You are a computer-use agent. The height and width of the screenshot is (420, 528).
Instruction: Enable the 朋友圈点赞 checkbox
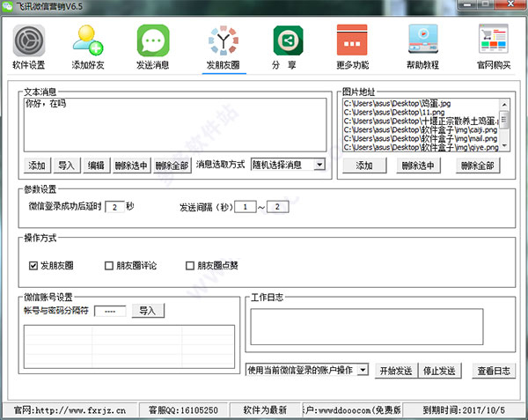tap(190, 266)
